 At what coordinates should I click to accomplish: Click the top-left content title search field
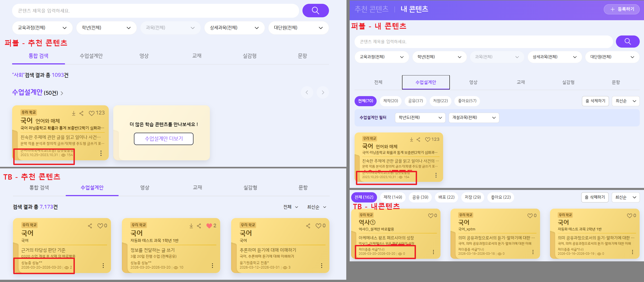pos(155,11)
